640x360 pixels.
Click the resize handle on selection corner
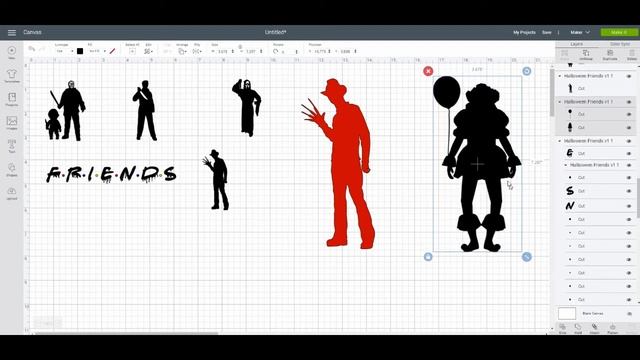click(527, 257)
